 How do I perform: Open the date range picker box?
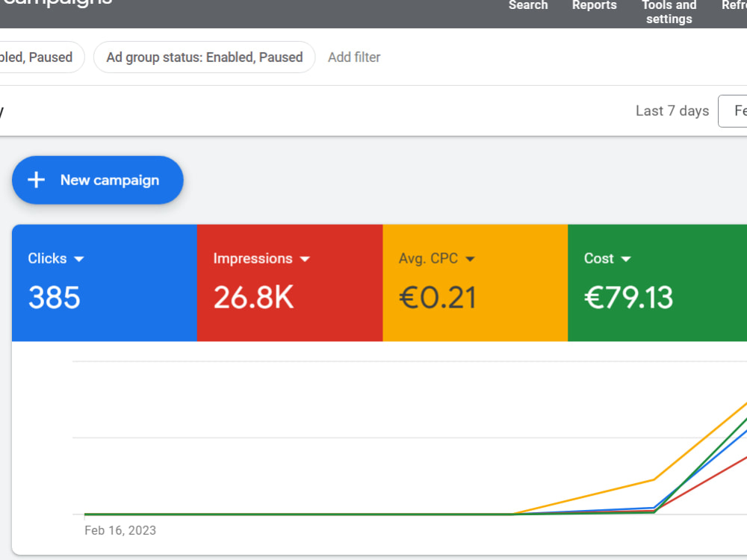pyautogui.click(x=733, y=111)
